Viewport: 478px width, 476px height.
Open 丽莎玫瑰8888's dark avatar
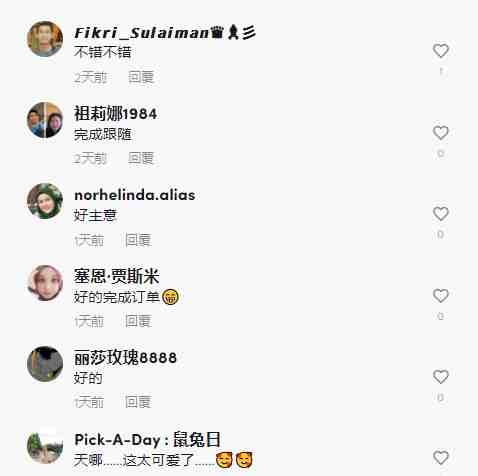(x=45, y=364)
